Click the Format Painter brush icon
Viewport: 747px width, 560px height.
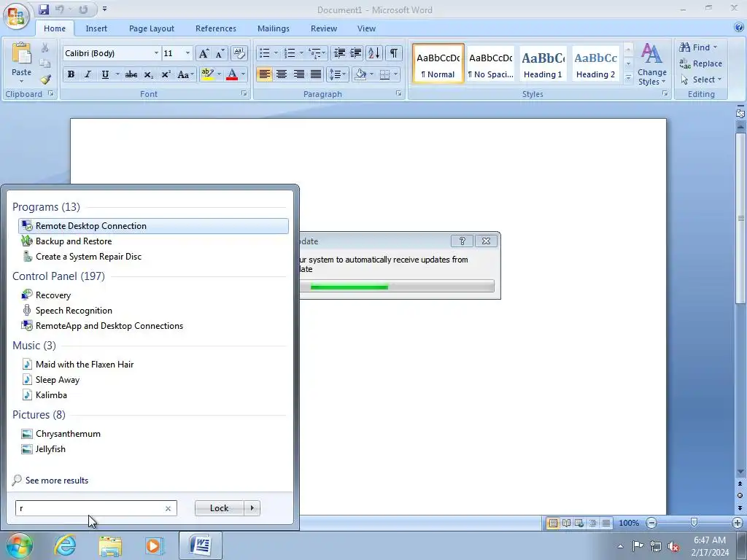click(44, 79)
